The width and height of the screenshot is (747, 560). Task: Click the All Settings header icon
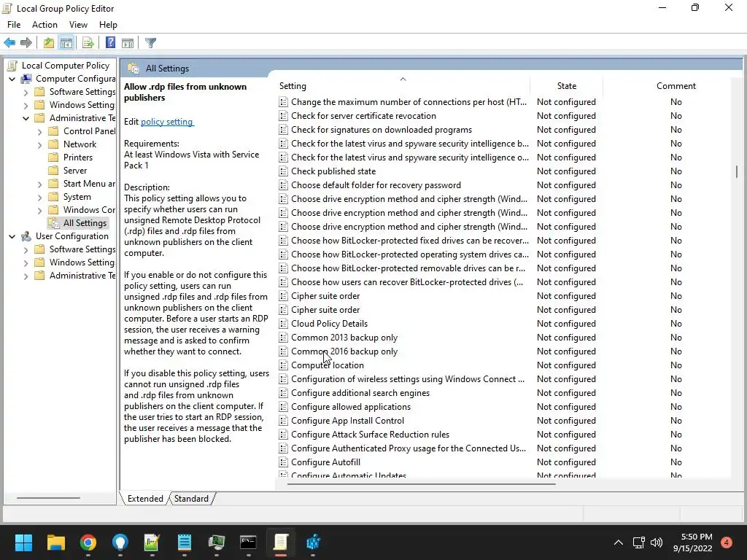coord(133,69)
